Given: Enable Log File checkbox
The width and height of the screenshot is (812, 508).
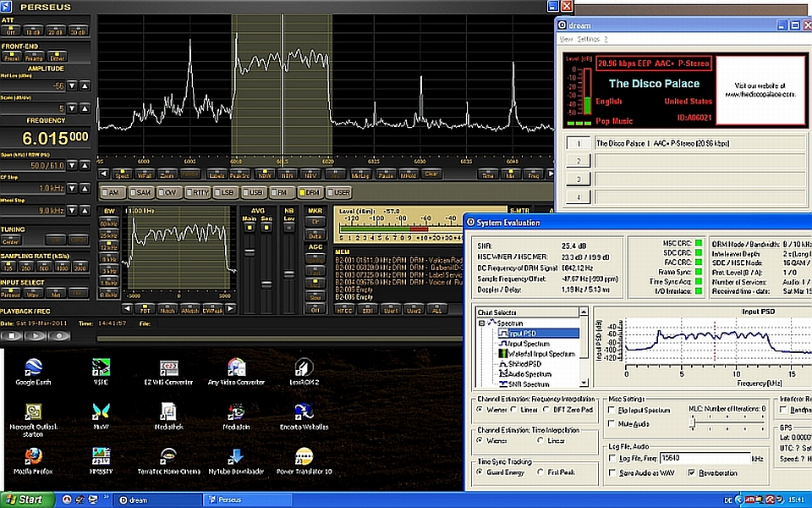Looking at the screenshot, I should click(x=612, y=458).
